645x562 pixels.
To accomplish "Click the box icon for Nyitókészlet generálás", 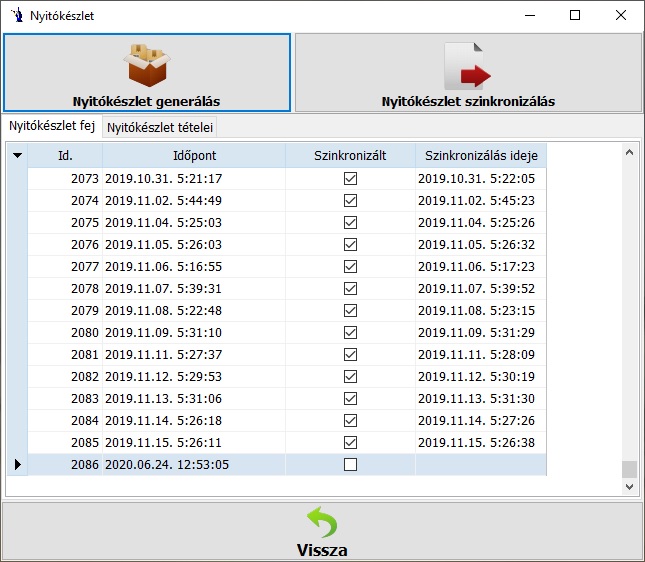I will point(146,65).
